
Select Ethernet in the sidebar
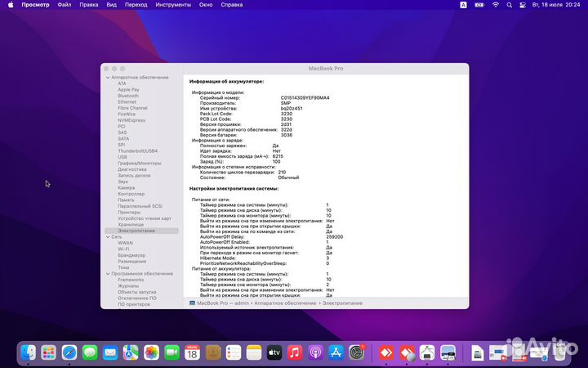[127, 101]
